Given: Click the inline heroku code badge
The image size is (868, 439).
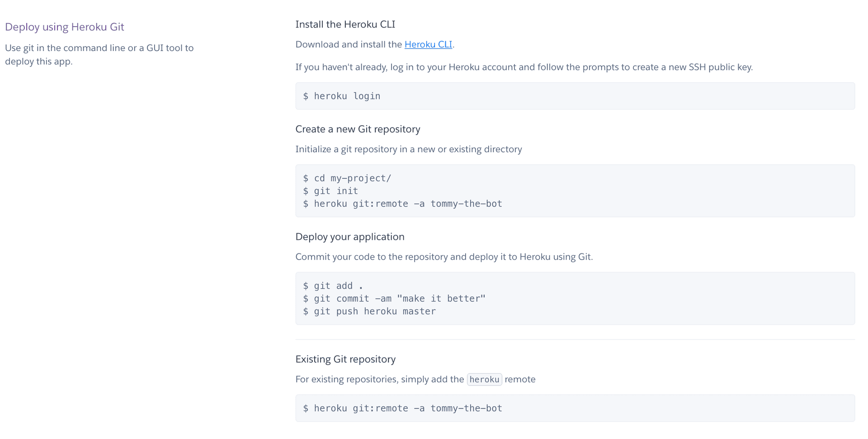Looking at the screenshot, I should pos(484,379).
